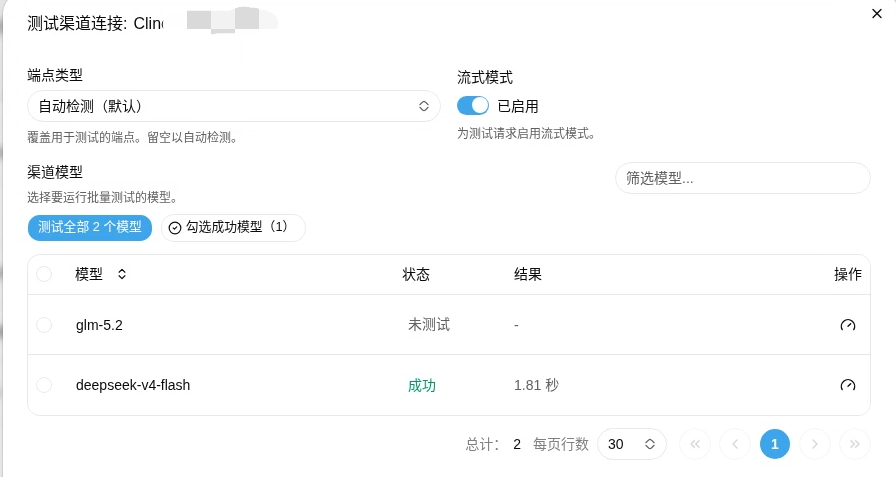
Task: Jump to last page of results
Action: click(x=854, y=444)
